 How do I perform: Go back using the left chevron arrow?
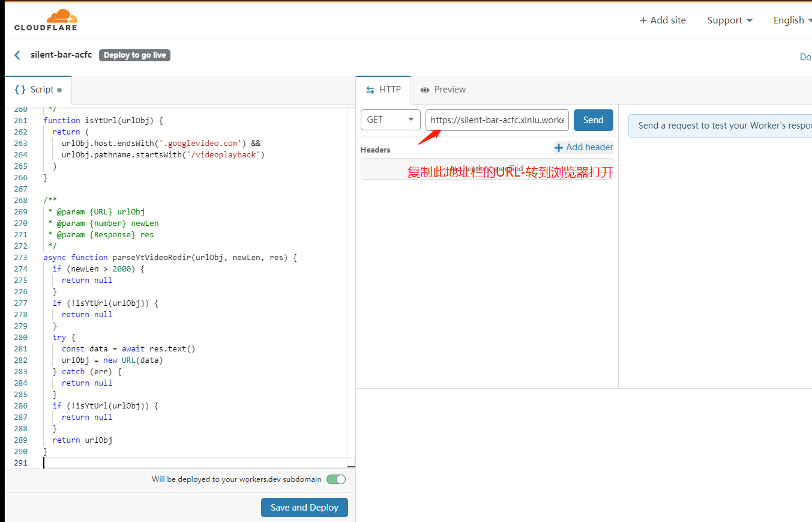click(17, 55)
